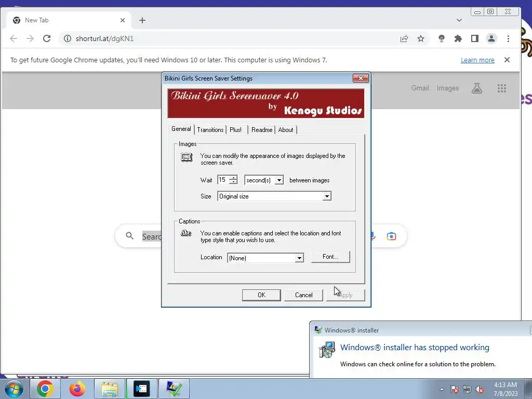The image size is (532, 399).
Task: Cancel the Screen Saver Settings dialog
Action: click(303, 295)
